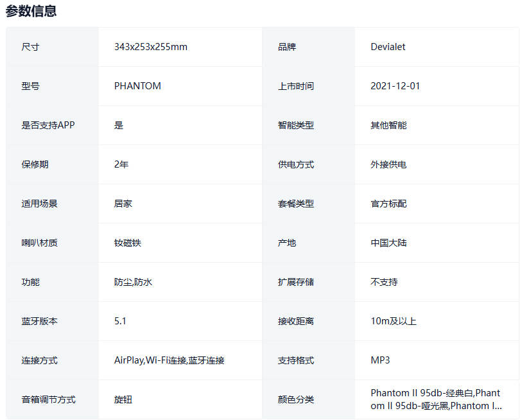This screenshot has height=420, width=520.
Task: Click the speaker material value 钕磁铁
Action: pyautogui.click(x=127, y=243)
